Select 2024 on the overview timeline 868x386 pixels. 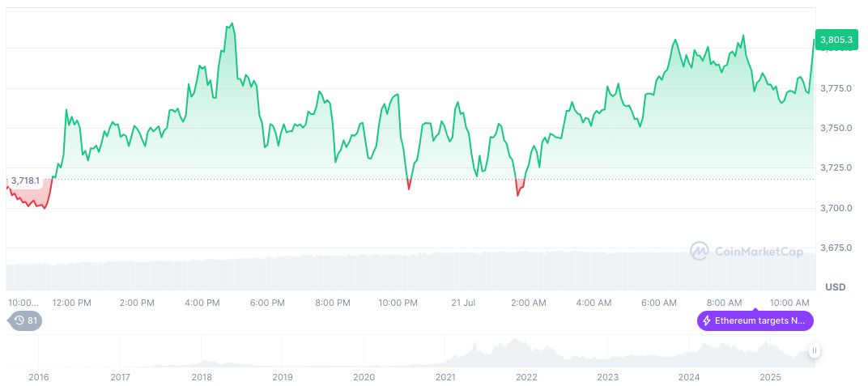tap(689, 377)
